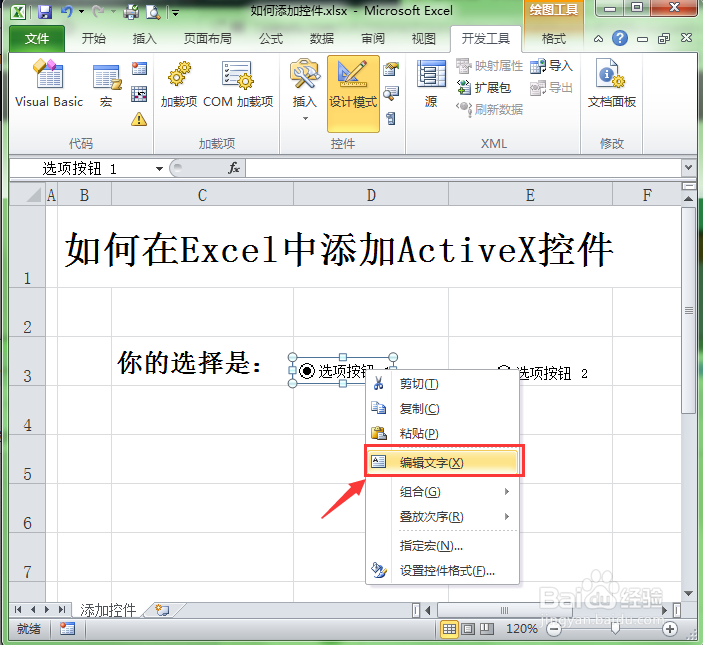703x645 pixels.
Task: Click 刷新数据 refresh data
Action: coord(490,109)
